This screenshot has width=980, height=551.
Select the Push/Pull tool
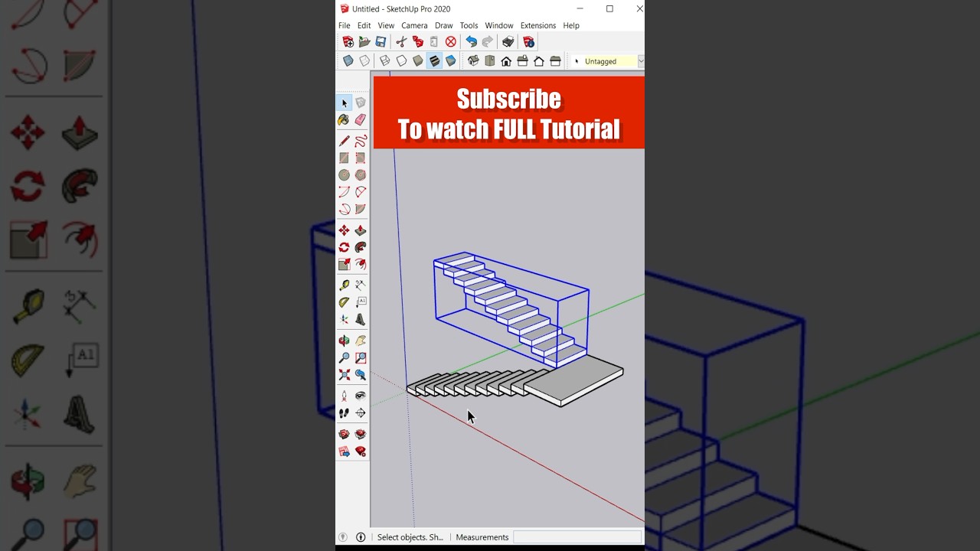point(361,230)
